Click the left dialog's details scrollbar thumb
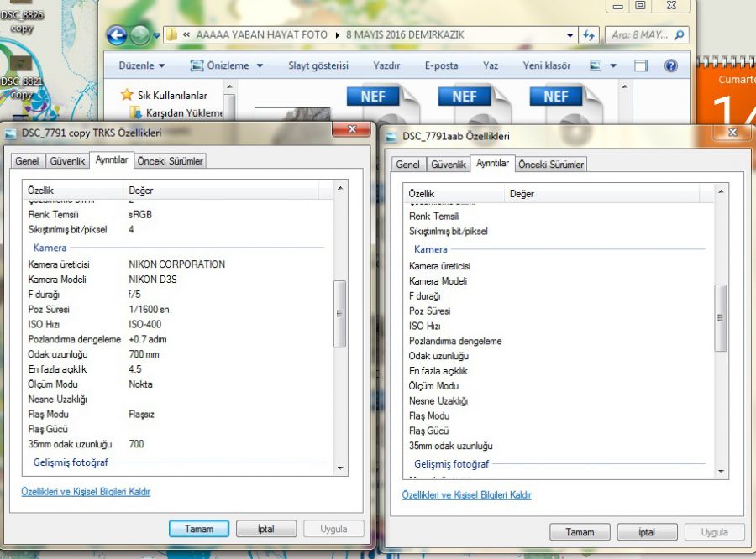This screenshot has width=756, height=559. (x=340, y=313)
